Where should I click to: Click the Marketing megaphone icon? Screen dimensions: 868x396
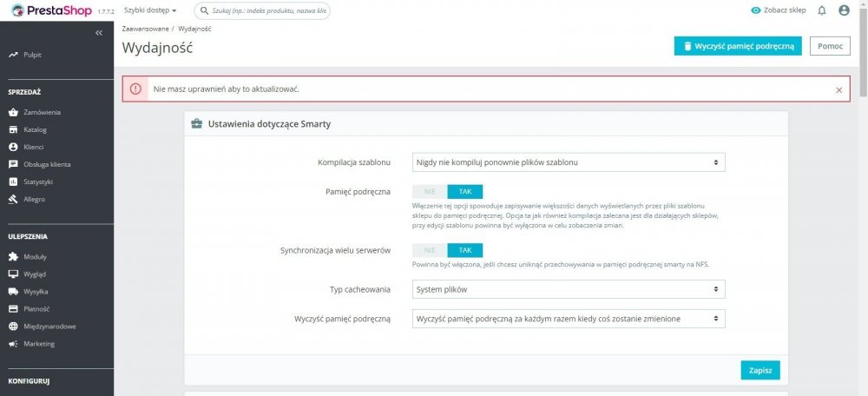[13, 344]
